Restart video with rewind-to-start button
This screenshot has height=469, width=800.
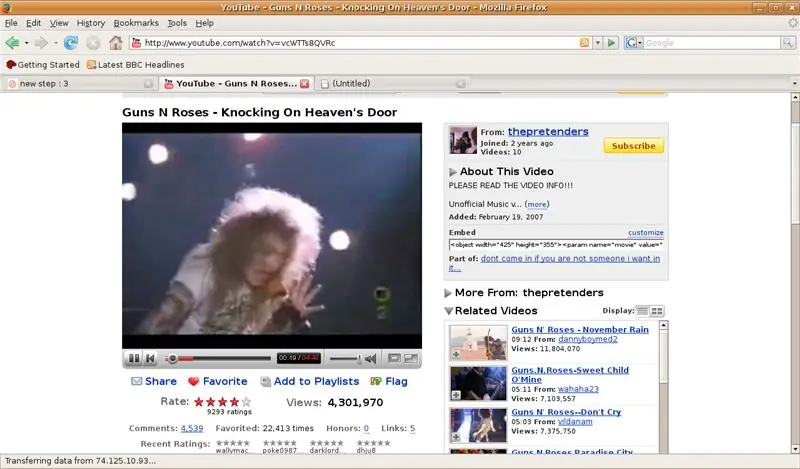click(150, 358)
